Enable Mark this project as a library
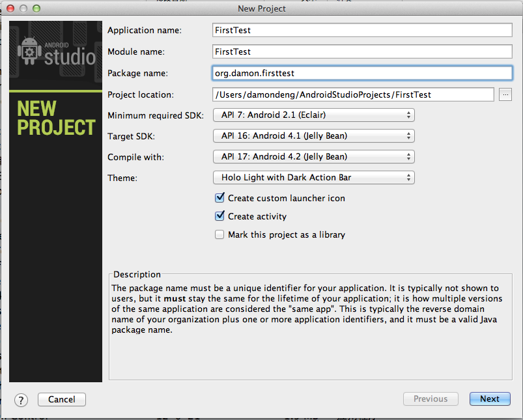The height and width of the screenshot is (420, 523). [219, 234]
